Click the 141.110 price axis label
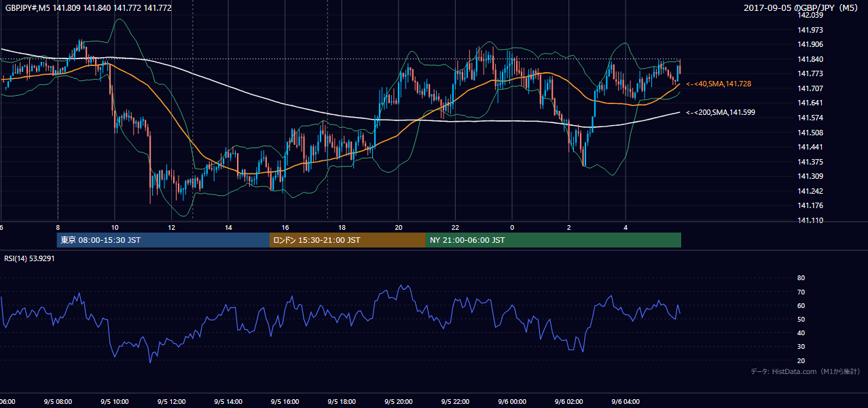This screenshot has width=868, height=408. pos(810,220)
